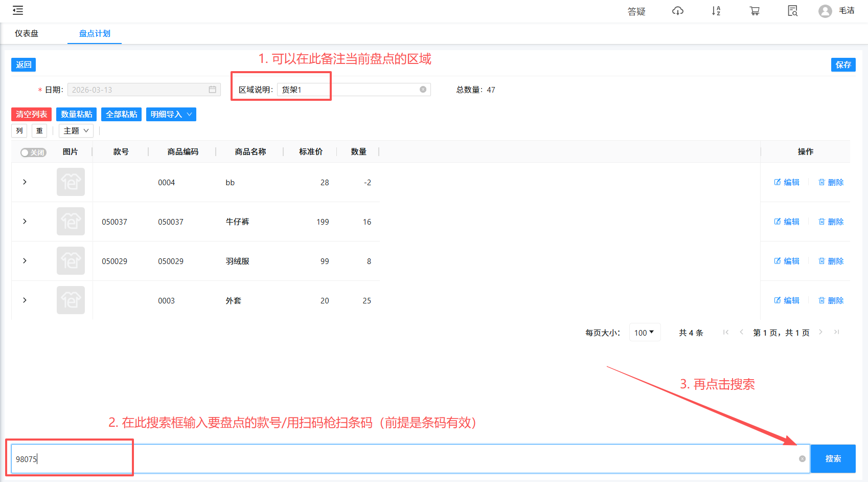
Task: Click the calendar icon in date field
Action: pyautogui.click(x=212, y=90)
